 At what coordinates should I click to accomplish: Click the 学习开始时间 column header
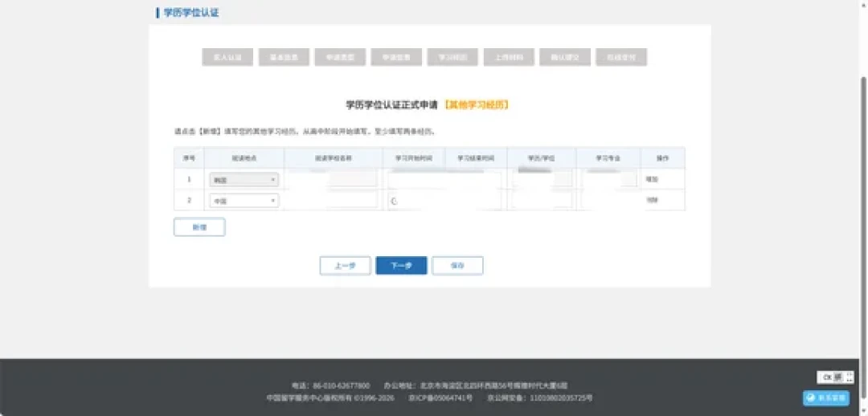click(x=414, y=157)
